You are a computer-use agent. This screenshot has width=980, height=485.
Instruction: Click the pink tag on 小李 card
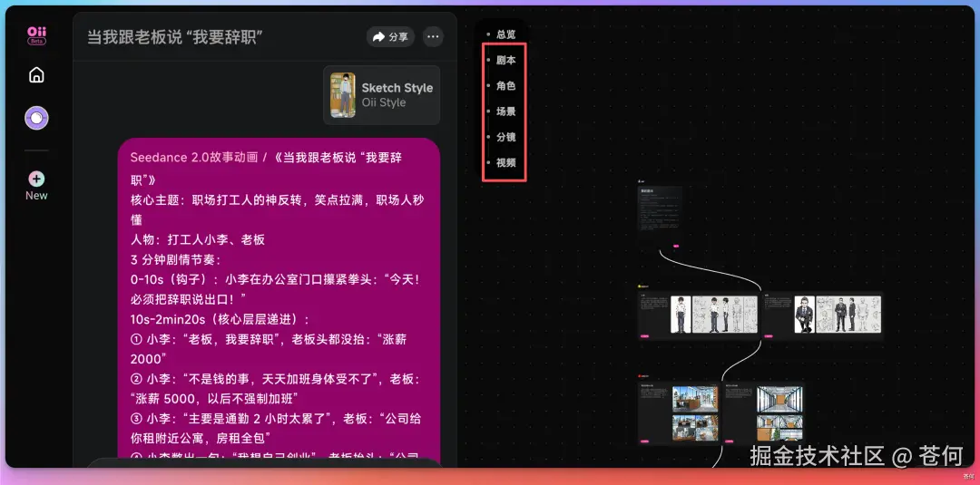click(645, 336)
